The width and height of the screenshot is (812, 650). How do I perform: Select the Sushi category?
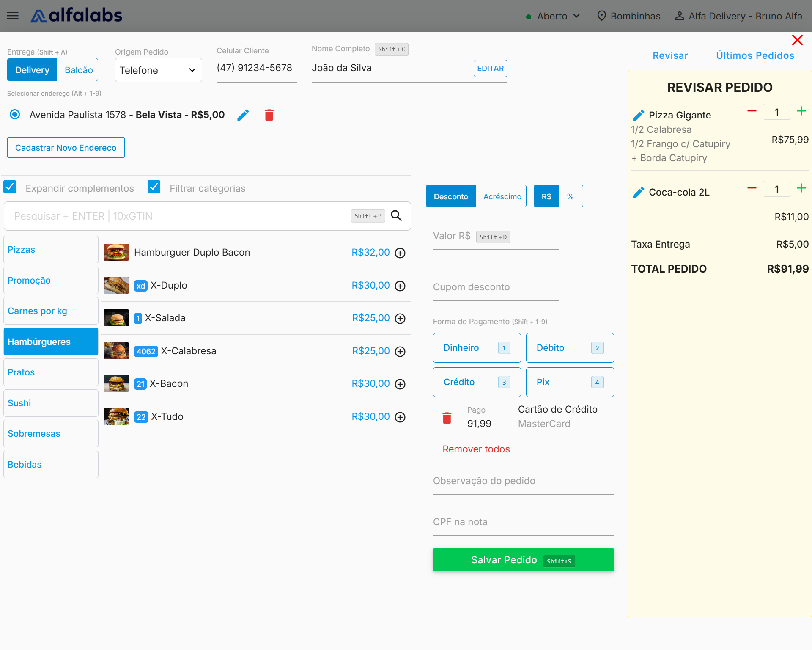tap(51, 403)
